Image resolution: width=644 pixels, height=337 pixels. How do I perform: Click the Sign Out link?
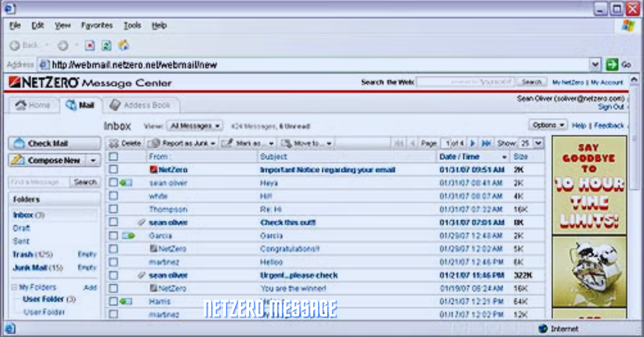pyautogui.click(x=611, y=107)
